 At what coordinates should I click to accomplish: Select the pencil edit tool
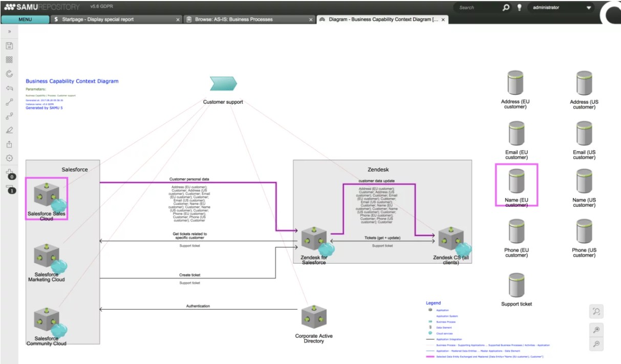[9, 130]
